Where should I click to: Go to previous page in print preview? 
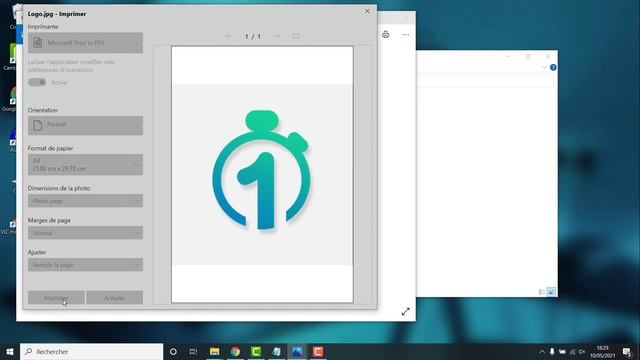pyautogui.click(x=229, y=36)
